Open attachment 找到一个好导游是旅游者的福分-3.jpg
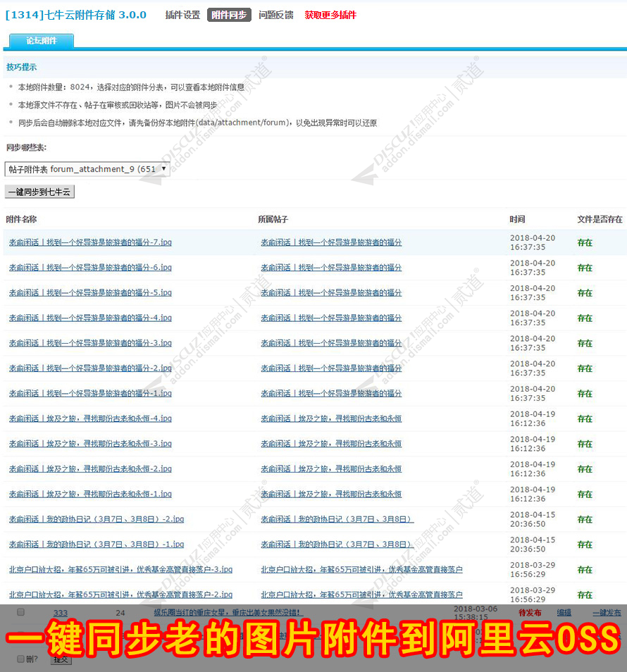This screenshot has width=627, height=672. point(90,343)
